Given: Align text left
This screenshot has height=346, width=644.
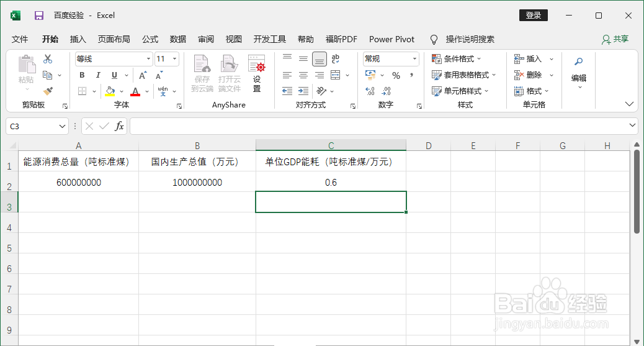Looking at the screenshot, I should click(x=287, y=75).
